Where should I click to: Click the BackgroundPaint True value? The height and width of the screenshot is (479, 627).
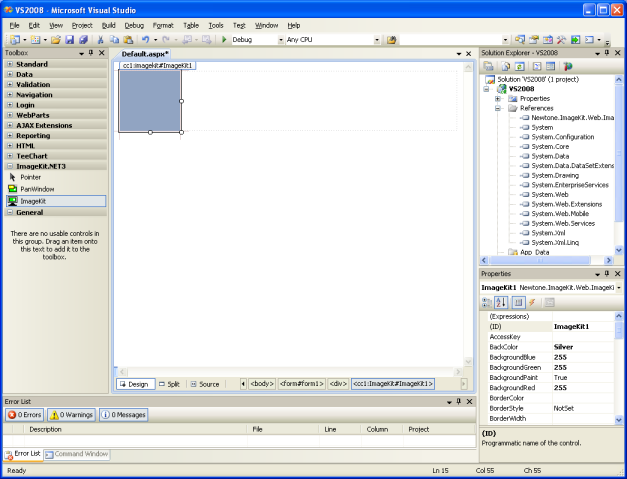pyautogui.click(x=583, y=378)
